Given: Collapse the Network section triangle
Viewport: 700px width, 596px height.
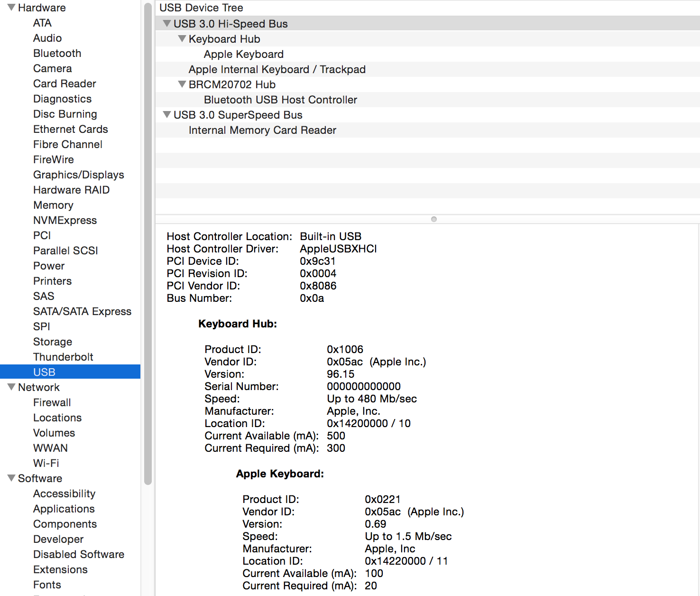Looking at the screenshot, I should click(11, 387).
